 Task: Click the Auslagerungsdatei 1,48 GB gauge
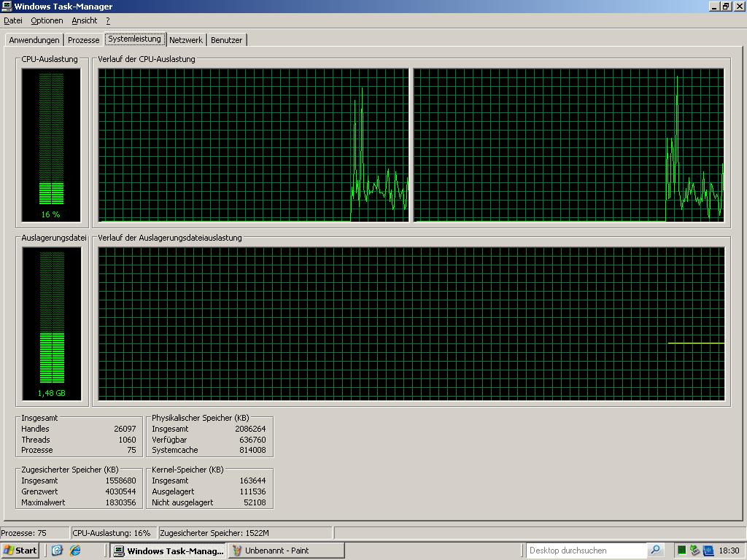pyautogui.click(x=52, y=324)
